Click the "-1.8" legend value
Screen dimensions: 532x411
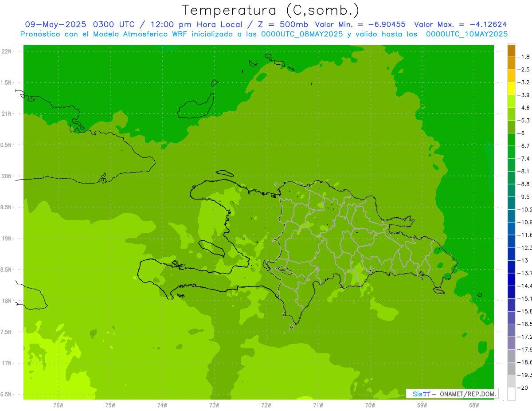pyautogui.click(x=523, y=57)
